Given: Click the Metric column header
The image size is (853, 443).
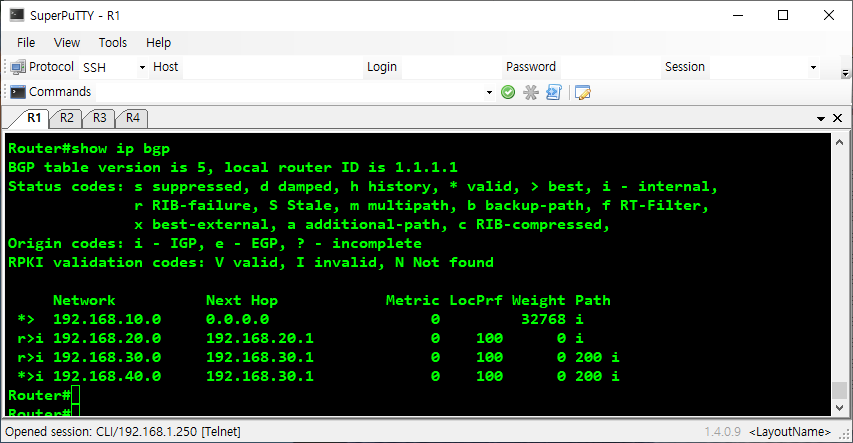Looking at the screenshot, I should click(x=412, y=300).
